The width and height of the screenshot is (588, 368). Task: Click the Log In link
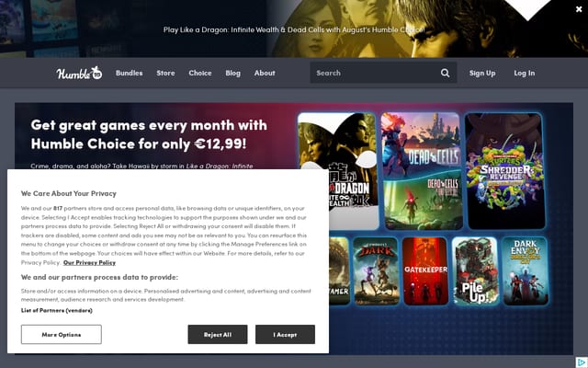[x=525, y=73]
